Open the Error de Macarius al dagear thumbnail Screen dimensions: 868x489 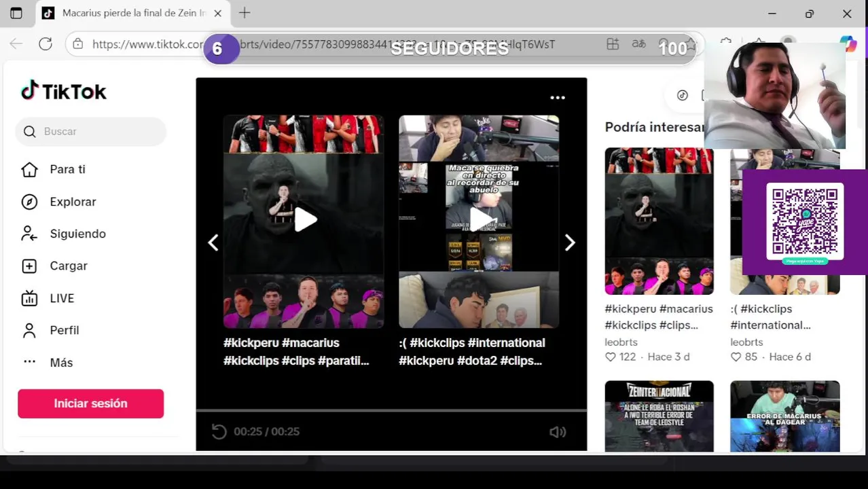[x=784, y=416]
